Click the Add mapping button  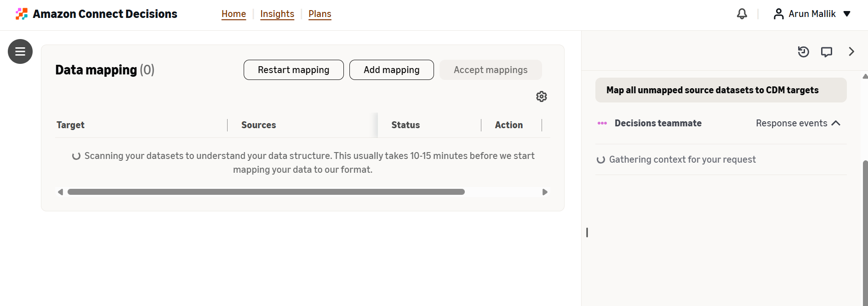[392, 70]
